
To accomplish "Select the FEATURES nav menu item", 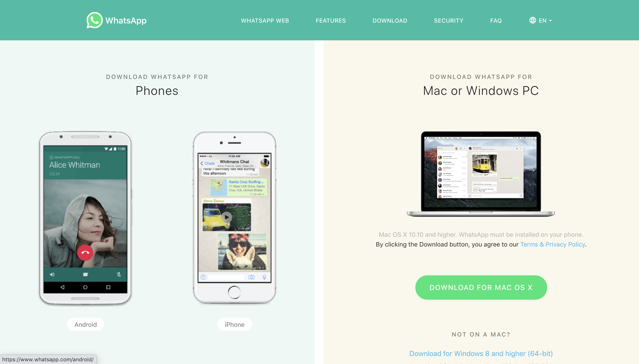I will tap(330, 20).
